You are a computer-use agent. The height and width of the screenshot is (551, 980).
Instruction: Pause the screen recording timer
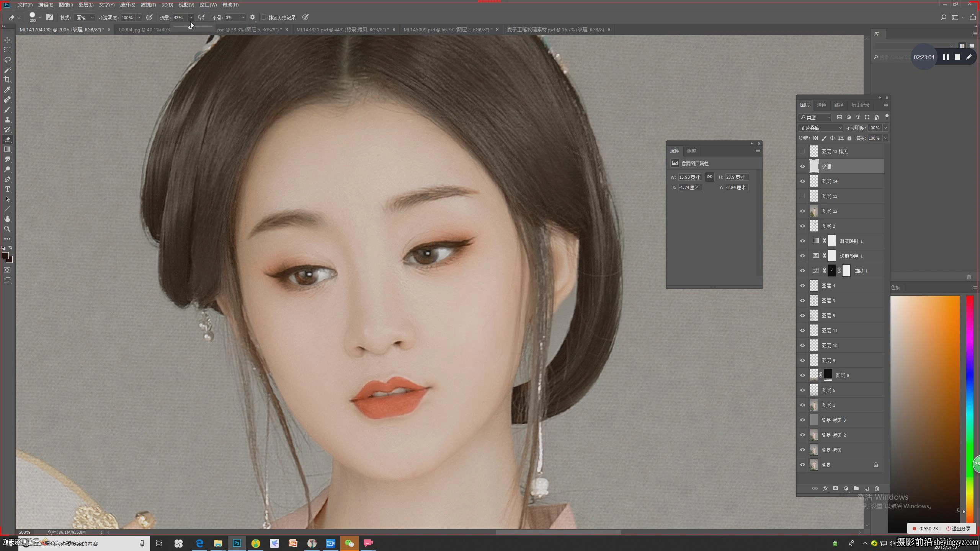[x=946, y=57]
